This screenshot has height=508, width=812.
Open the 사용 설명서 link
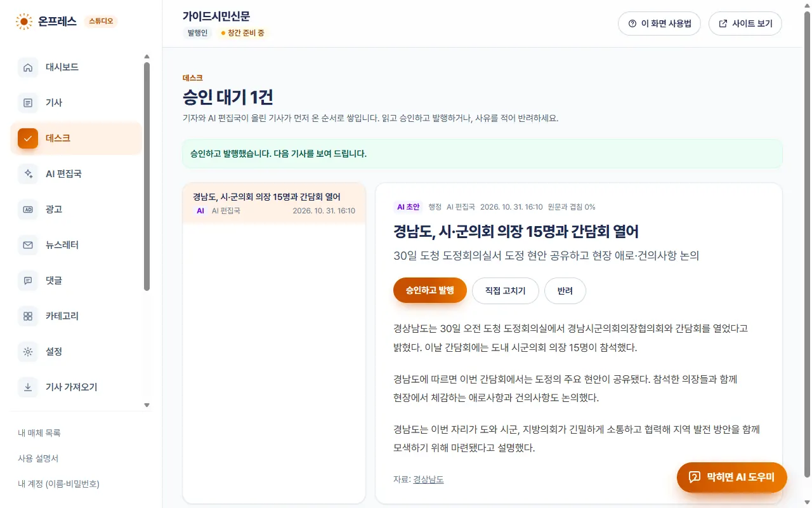(x=38, y=458)
